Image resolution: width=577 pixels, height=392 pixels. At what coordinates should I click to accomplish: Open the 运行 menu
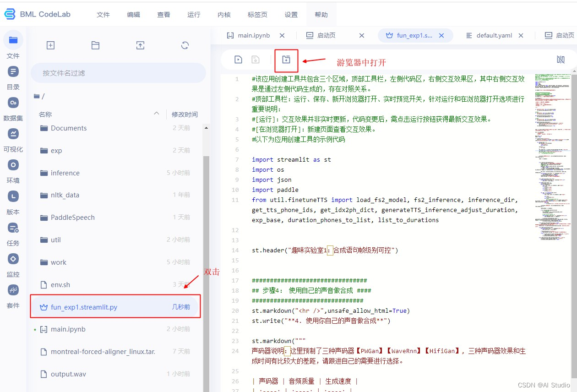194,15
